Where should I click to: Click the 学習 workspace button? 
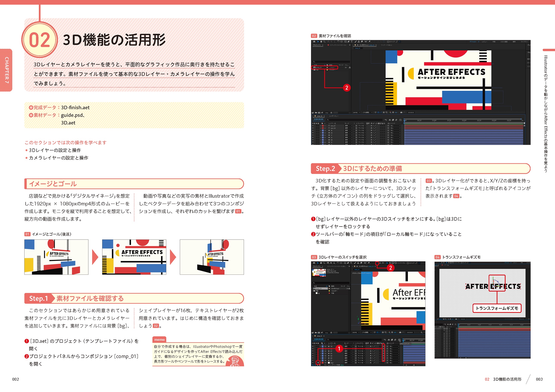(x=494, y=42)
